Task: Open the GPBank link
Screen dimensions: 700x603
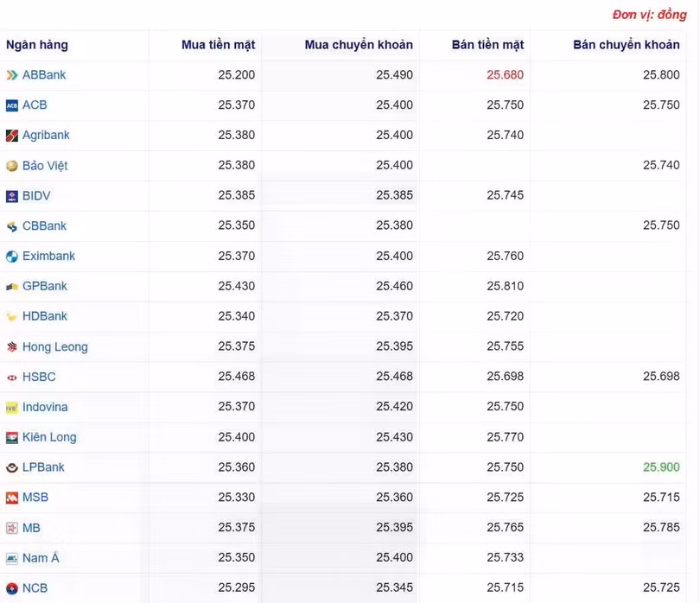Action: [45, 286]
